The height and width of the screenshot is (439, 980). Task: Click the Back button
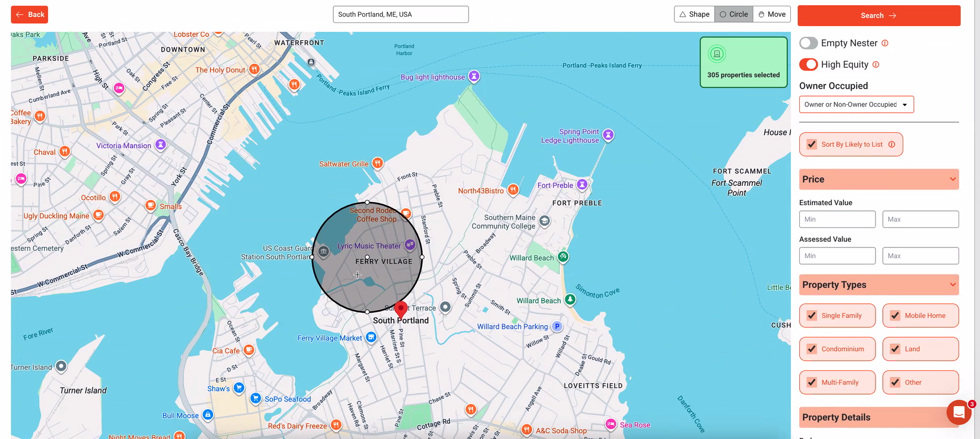click(29, 15)
